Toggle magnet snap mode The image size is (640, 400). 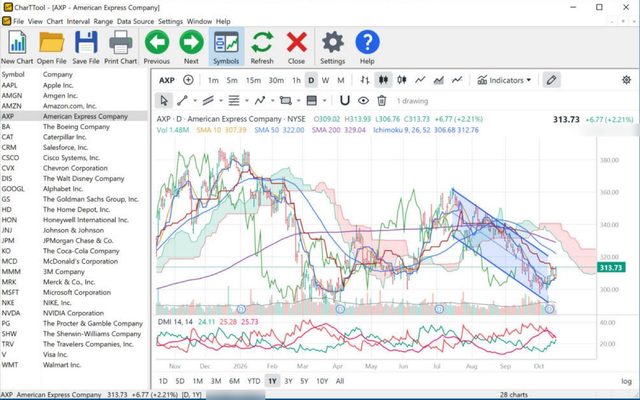pyautogui.click(x=345, y=100)
